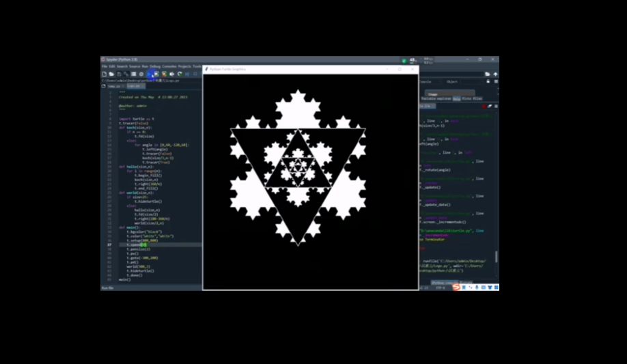
Task: Clear console using the eraser icon
Action: pyautogui.click(x=490, y=106)
